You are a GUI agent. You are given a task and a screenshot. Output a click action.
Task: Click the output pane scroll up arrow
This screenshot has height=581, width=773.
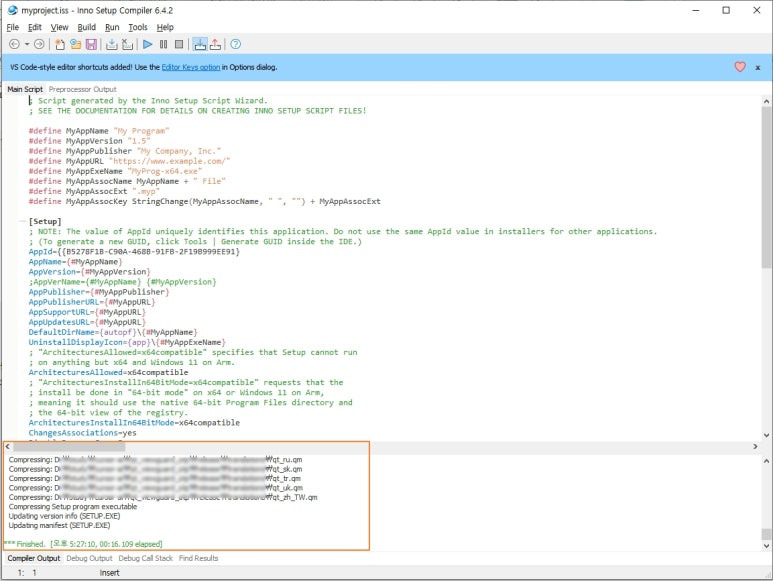point(766,461)
